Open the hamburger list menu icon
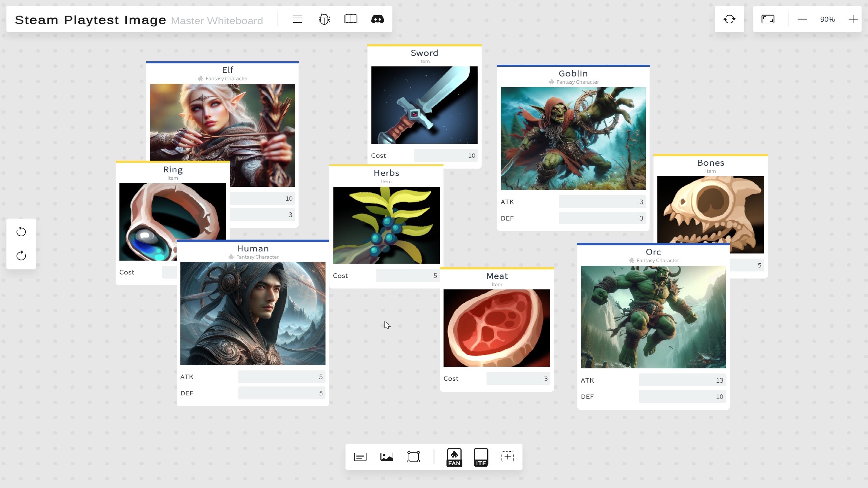This screenshot has width=868, height=488. click(297, 19)
